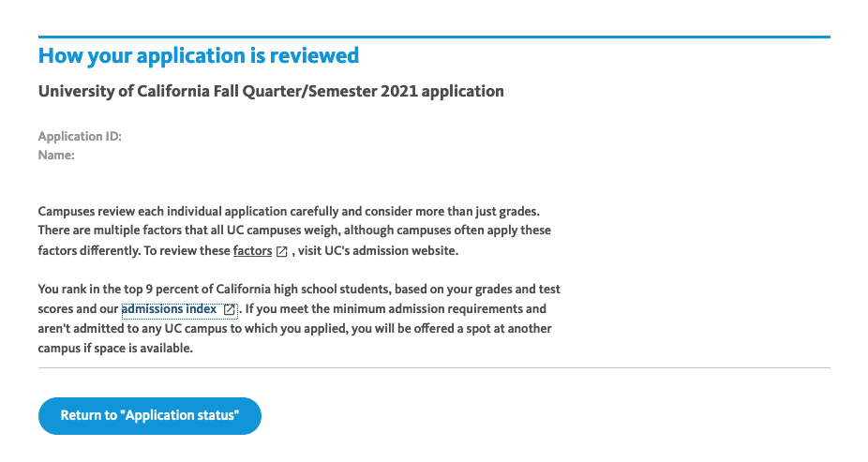Click the external-link icon after admissions index
The width and height of the screenshot is (868, 462).
(x=229, y=310)
